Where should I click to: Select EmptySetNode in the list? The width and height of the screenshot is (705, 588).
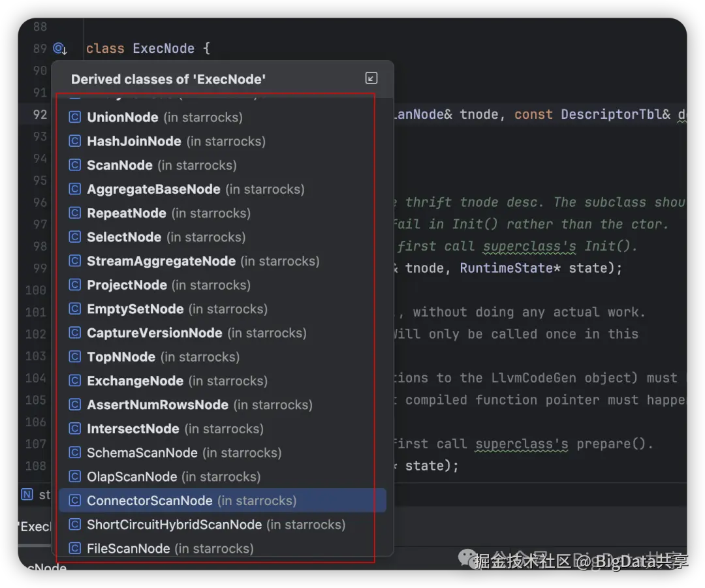(x=222, y=309)
